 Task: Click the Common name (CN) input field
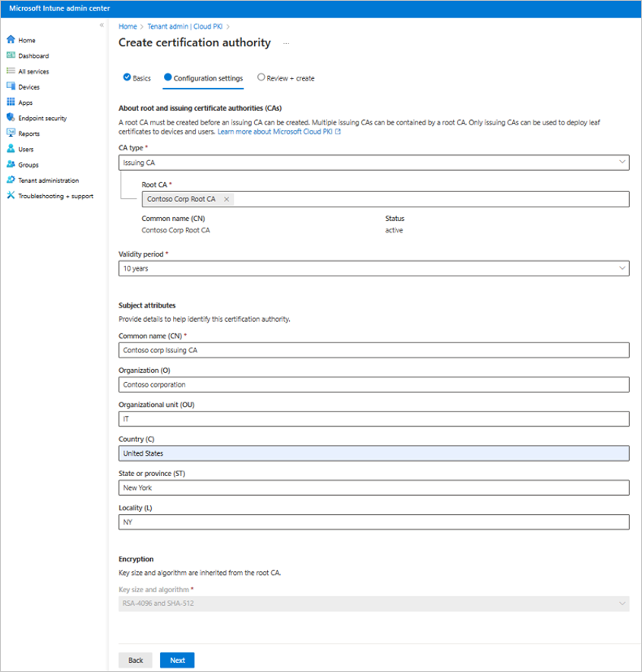point(373,350)
